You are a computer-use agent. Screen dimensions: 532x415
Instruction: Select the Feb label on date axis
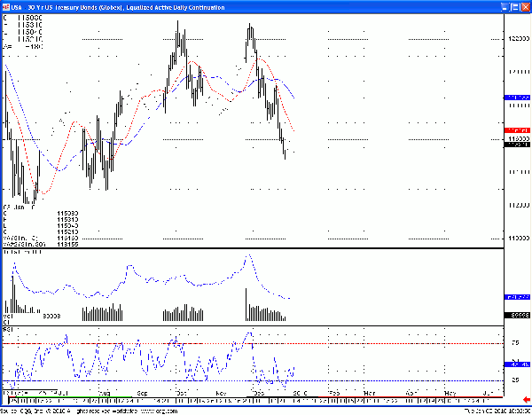(x=334, y=392)
